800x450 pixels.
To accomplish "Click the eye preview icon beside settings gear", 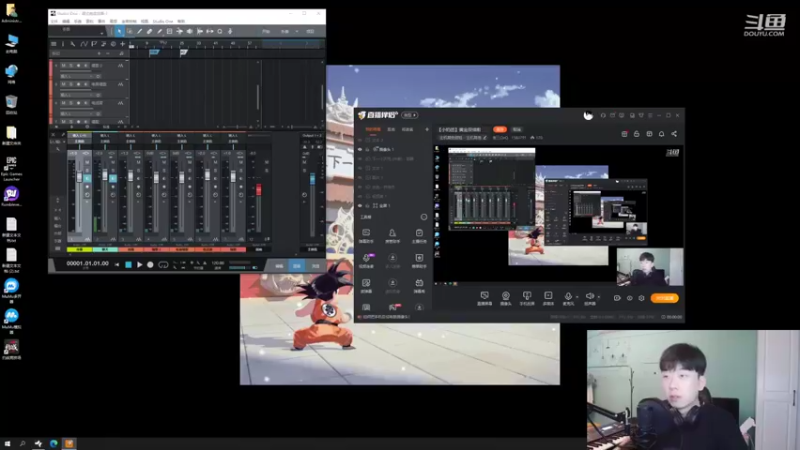I will pos(630,298).
